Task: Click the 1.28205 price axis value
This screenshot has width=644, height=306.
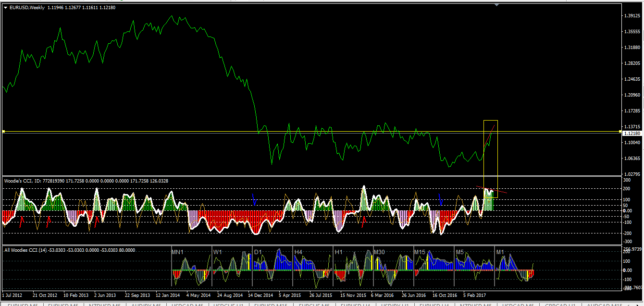Action: click(632, 63)
